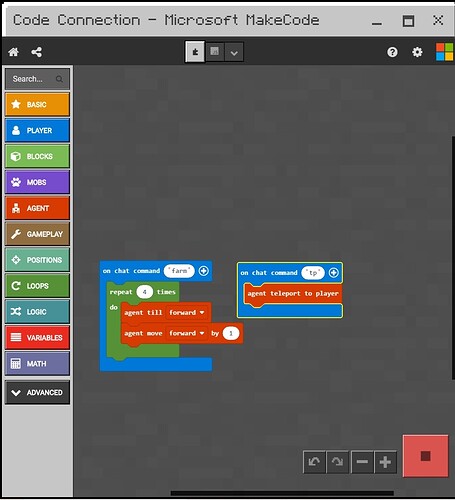Open the Help question mark icon
The width and height of the screenshot is (455, 500).
pyautogui.click(x=392, y=52)
